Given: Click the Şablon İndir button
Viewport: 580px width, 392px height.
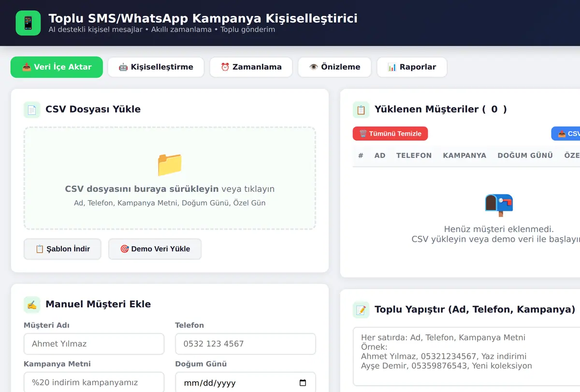Looking at the screenshot, I should [62, 249].
